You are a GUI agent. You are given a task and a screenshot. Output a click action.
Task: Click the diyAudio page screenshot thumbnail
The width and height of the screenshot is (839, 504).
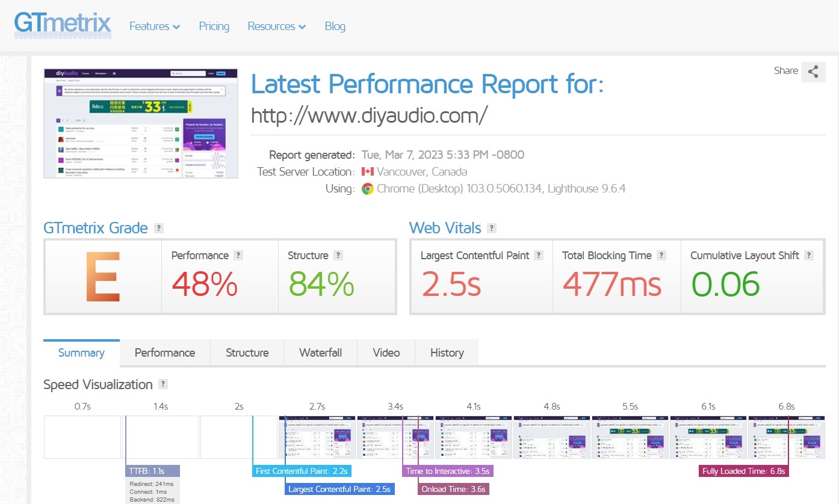pos(141,123)
